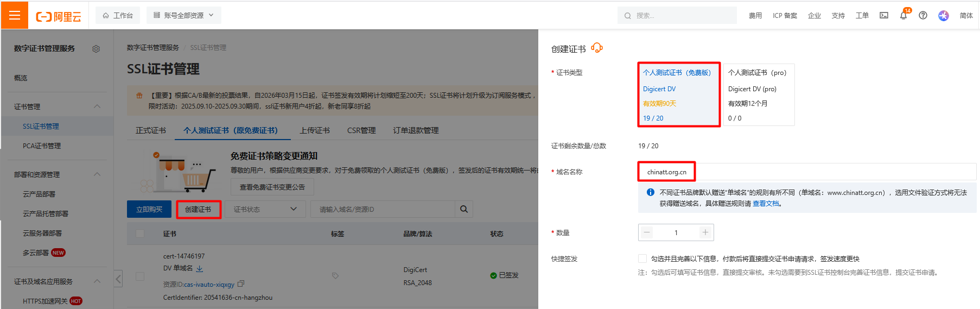Open the 证书状态 filter dropdown
This screenshot has height=309, width=980.
265,209
